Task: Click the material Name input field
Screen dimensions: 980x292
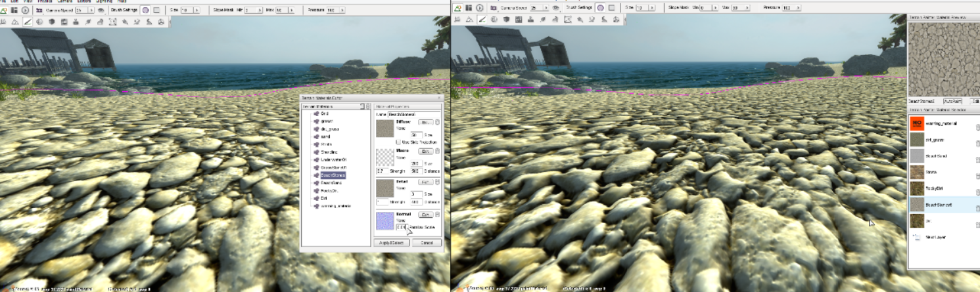Action: click(x=413, y=114)
